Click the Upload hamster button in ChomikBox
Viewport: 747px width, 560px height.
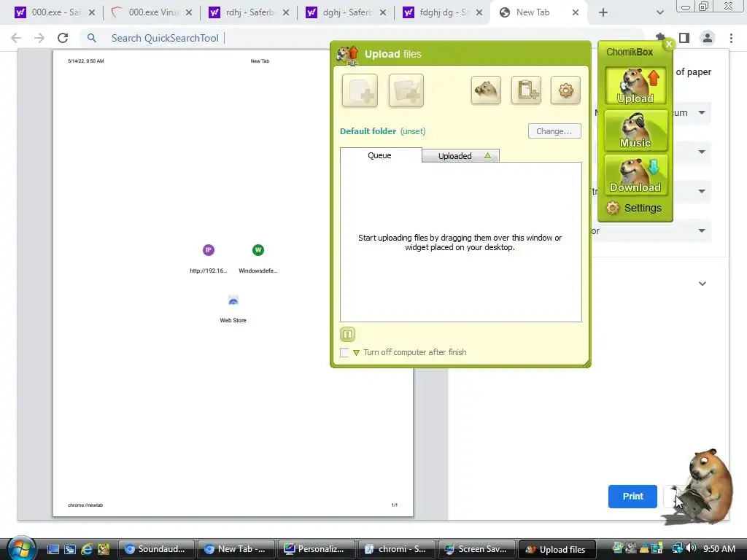click(x=635, y=86)
